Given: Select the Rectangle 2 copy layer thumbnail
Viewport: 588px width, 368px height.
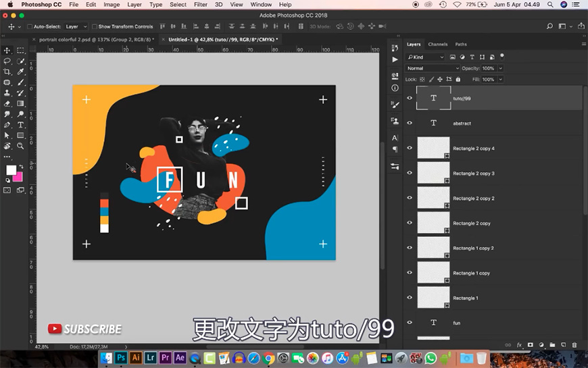Looking at the screenshot, I should pos(433,223).
